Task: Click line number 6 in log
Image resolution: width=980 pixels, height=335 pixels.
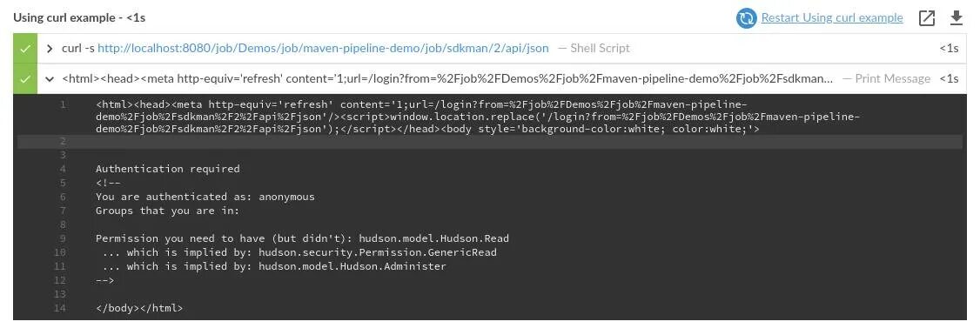Action: [x=64, y=197]
